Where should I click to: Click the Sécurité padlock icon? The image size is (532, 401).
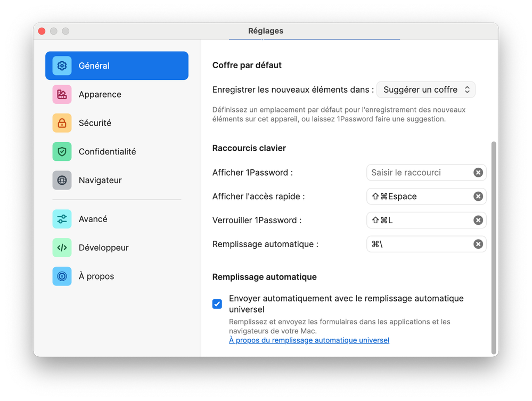(x=62, y=123)
